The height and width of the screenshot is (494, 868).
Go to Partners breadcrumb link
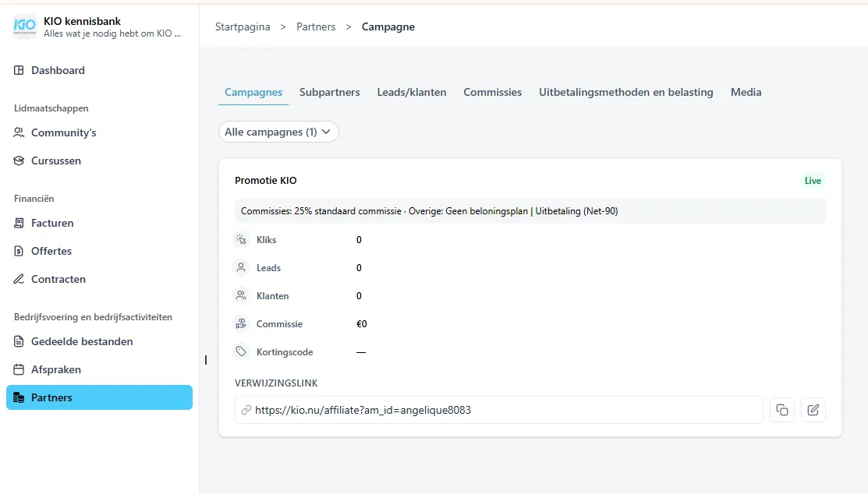316,26
